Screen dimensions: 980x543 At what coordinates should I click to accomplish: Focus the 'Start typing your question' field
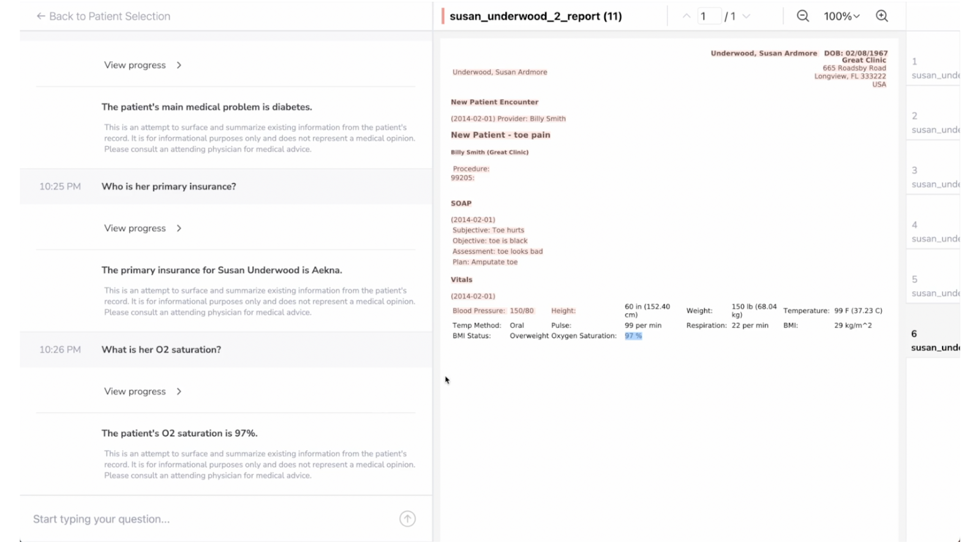(211, 519)
